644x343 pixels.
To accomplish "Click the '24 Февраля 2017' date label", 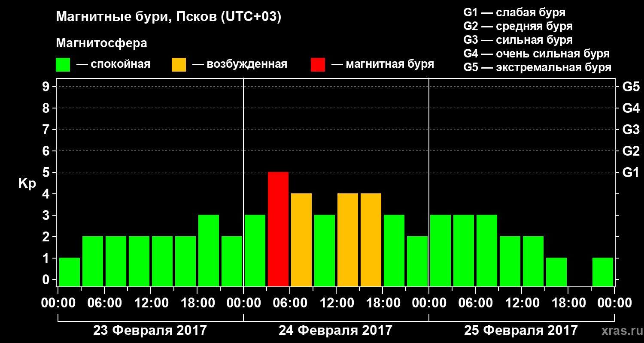I will 336,331.
